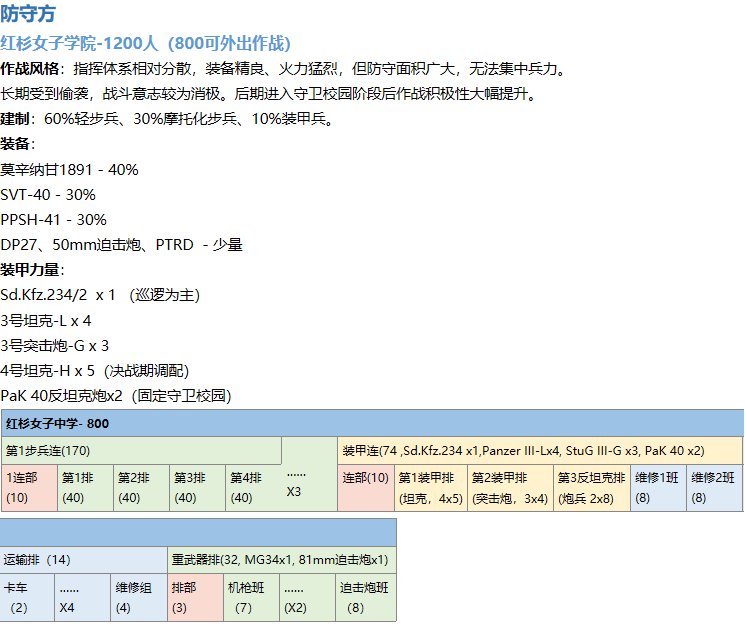The height and width of the screenshot is (629, 745).
Task: Click the cell 第1步兵连(170)
Action: tap(142, 451)
